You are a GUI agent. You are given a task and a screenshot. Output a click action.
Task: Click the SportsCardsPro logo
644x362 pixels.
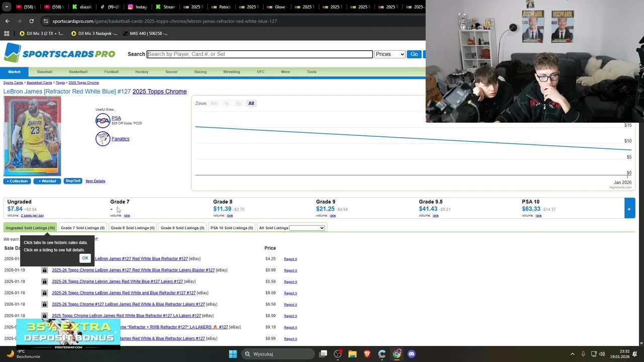pos(59,53)
